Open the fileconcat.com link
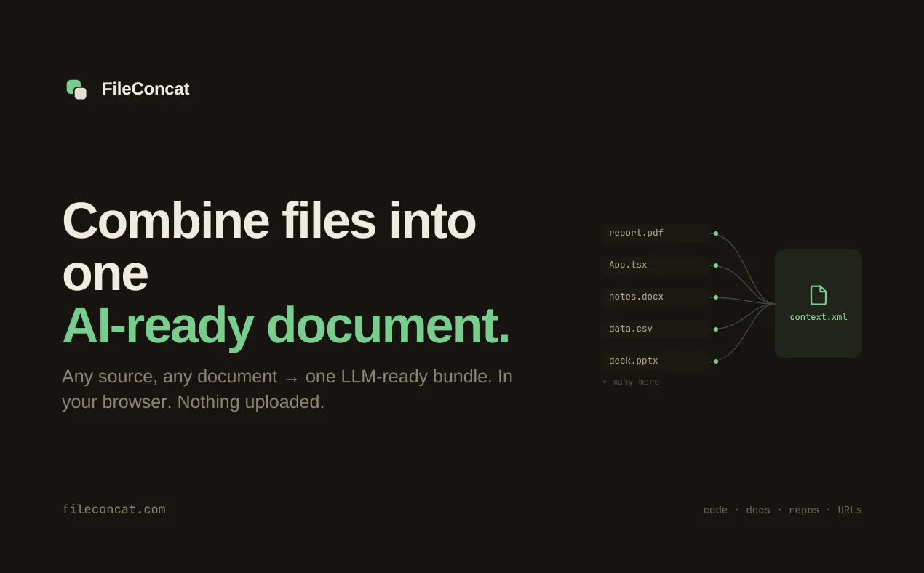Viewport: 924px width, 573px height. [x=113, y=509]
